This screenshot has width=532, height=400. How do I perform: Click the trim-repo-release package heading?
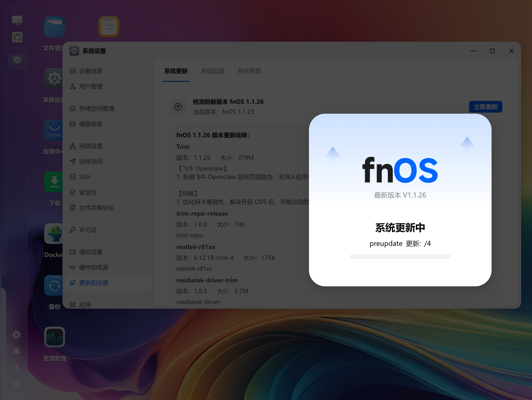pos(202,214)
